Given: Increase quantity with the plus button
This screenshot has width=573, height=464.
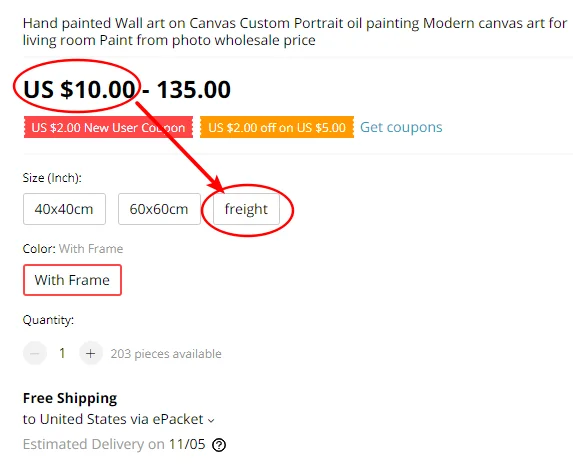Looking at the screenshot, I should click(91, 353).
